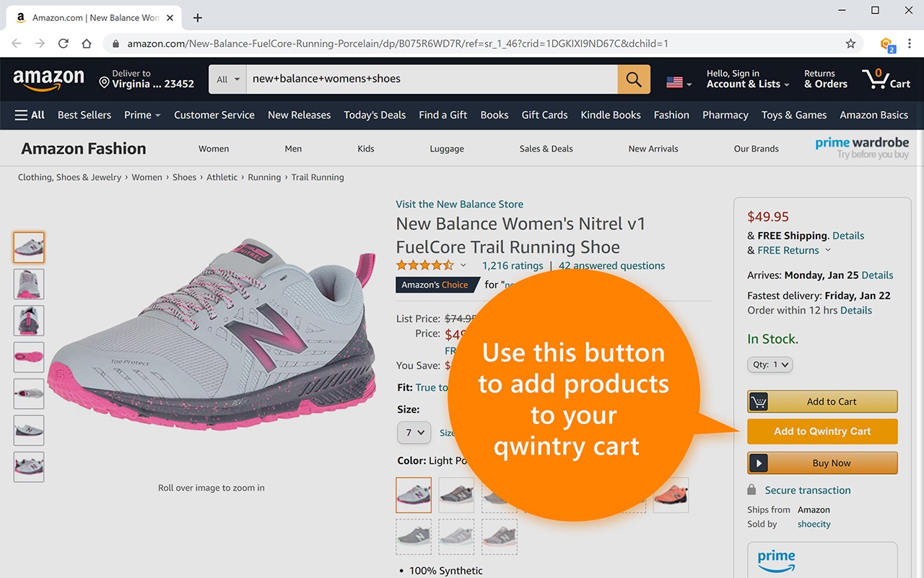
Task: Click the prime logo in sidebar box
Action: pos(776,560)
